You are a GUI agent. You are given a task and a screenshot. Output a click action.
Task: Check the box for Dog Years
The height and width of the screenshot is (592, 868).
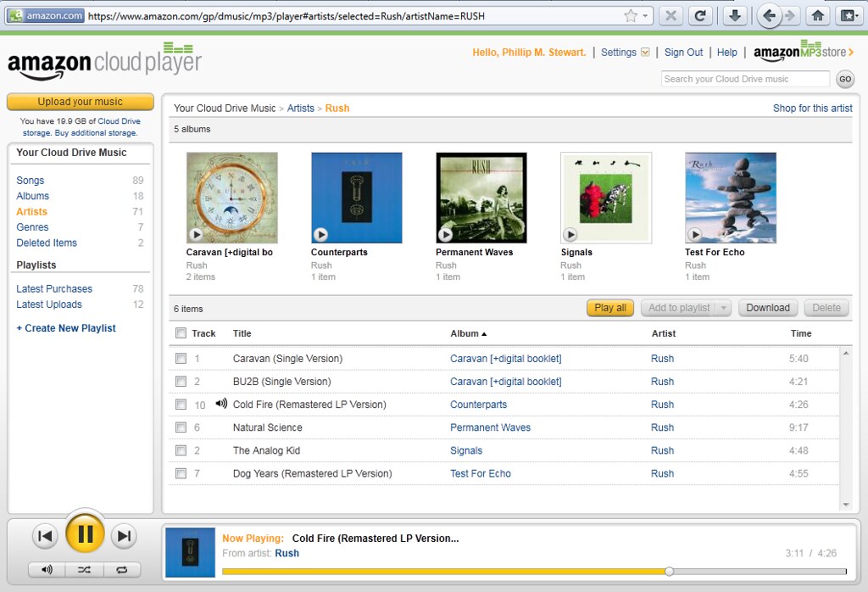[181, 473]
